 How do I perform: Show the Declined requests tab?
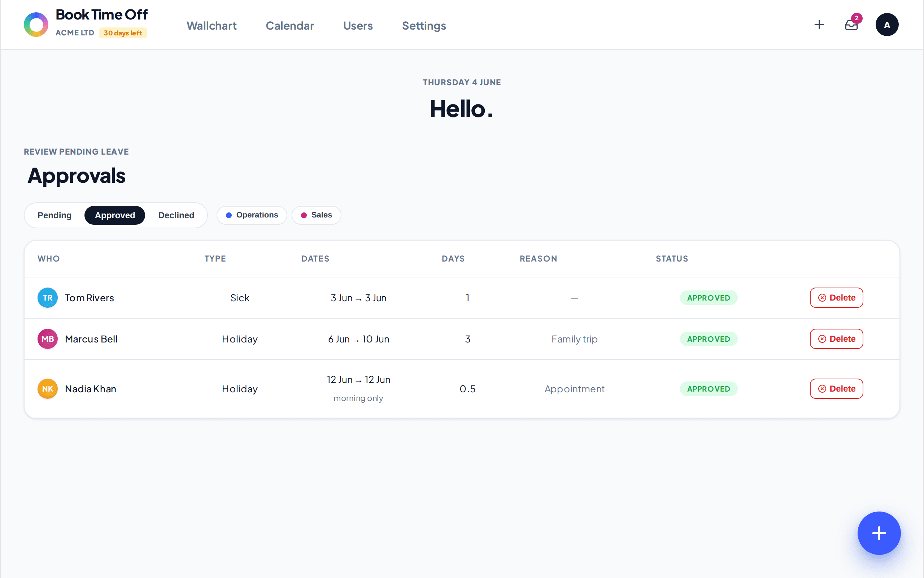[176, 215]
